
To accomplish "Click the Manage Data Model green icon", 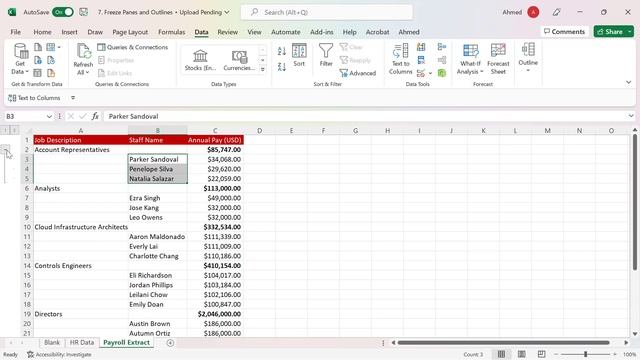I will tap(442, 73).
